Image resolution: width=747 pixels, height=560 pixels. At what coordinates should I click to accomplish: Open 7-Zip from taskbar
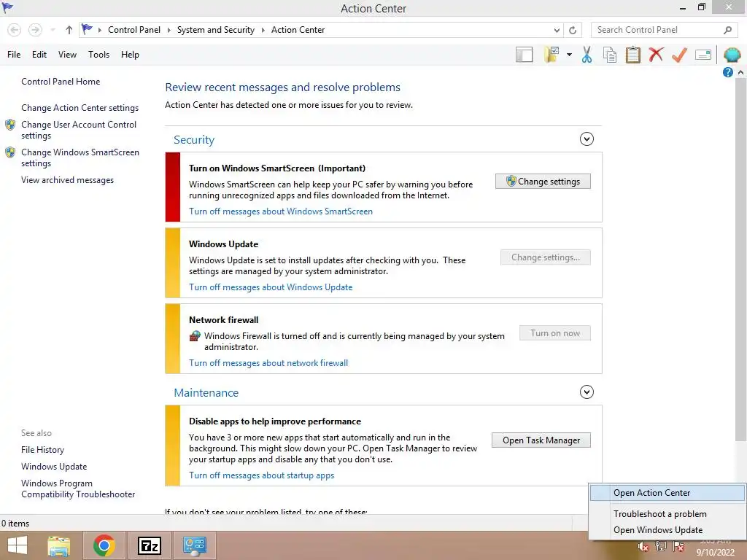[149, 545]
